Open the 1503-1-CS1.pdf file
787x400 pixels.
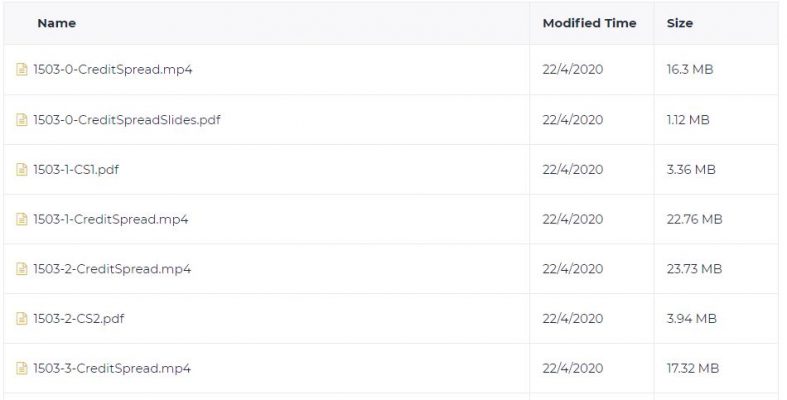coord(76,169)
